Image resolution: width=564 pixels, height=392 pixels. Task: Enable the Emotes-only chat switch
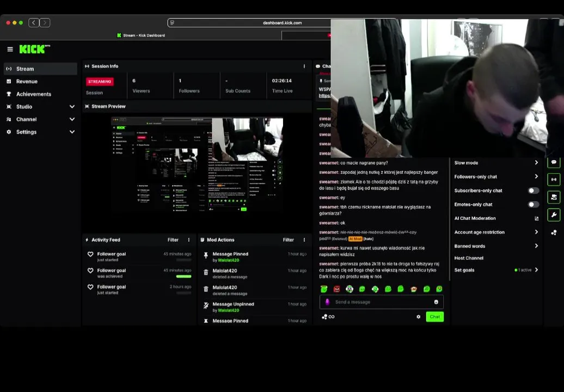point(534,205)
